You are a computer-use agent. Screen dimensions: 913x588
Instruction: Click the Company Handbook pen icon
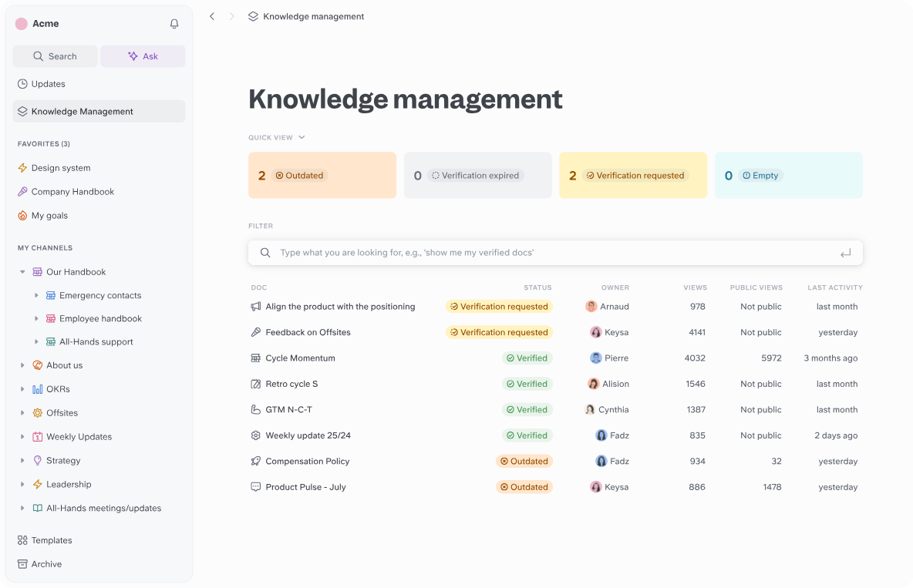[22, 192]
